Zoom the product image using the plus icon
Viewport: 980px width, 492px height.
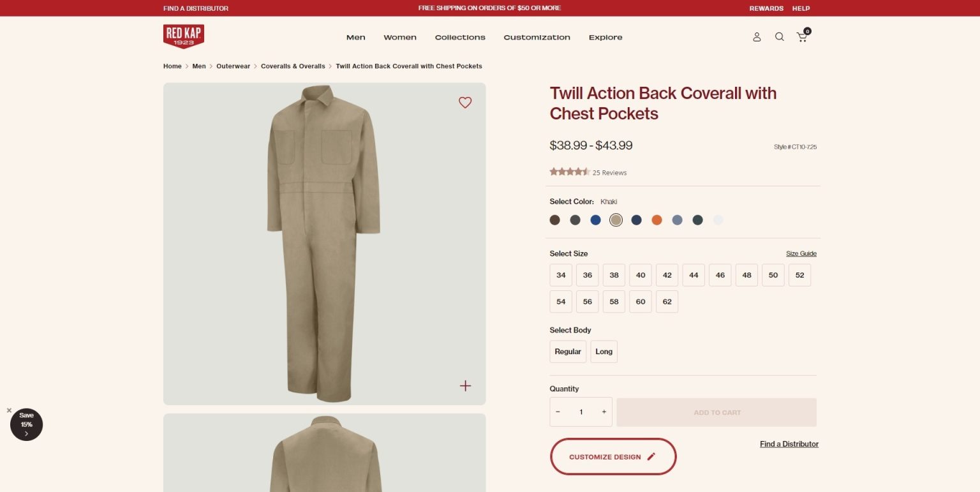pyautogui.click(x=465, y=385)
